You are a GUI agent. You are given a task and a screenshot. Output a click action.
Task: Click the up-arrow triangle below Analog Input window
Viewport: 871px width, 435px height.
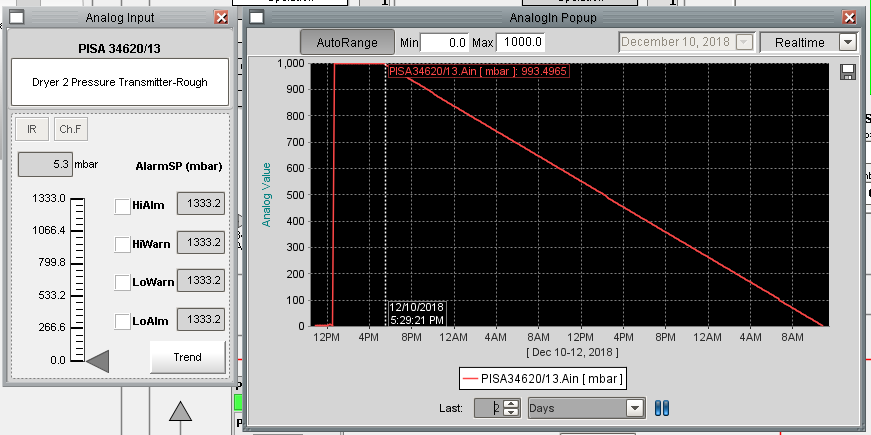pyautogui.click(x=181, y=412)
